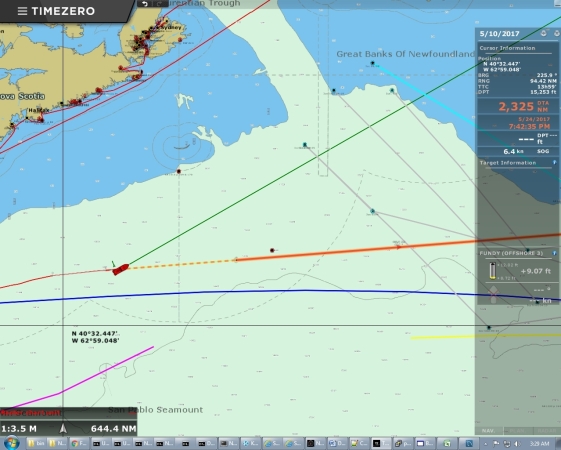Click the second icon beside the 5/10/2017 date
Screen dimensions: 561x450
557,33
